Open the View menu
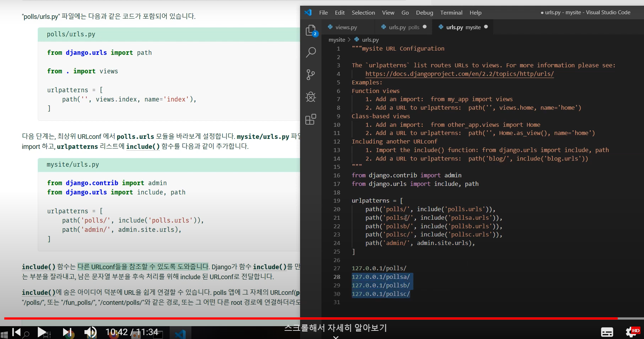This screenshot has width=644, height=339. (388, 12)
